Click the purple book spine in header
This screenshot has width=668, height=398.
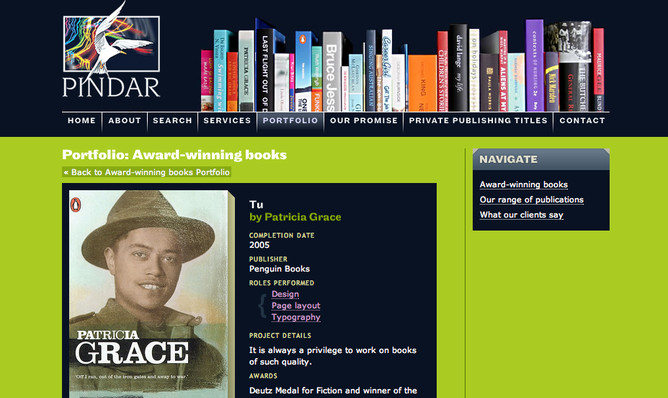click(x=535, y=65)
